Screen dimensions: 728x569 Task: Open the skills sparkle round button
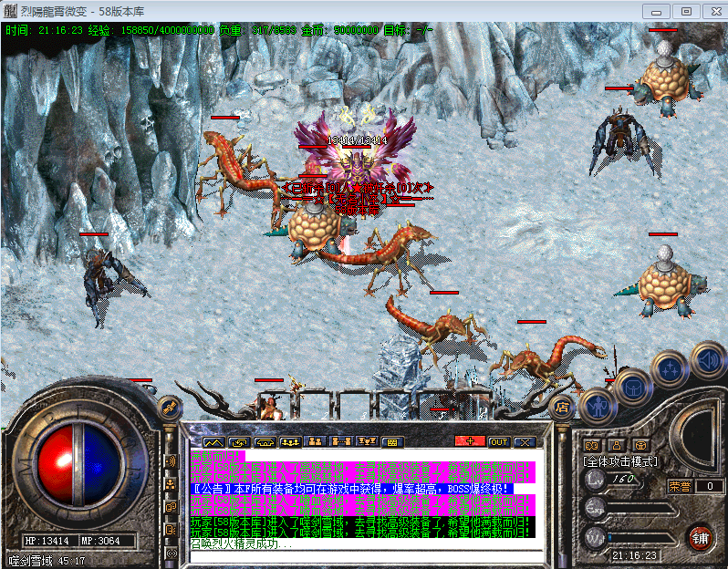tap(670, 370)
